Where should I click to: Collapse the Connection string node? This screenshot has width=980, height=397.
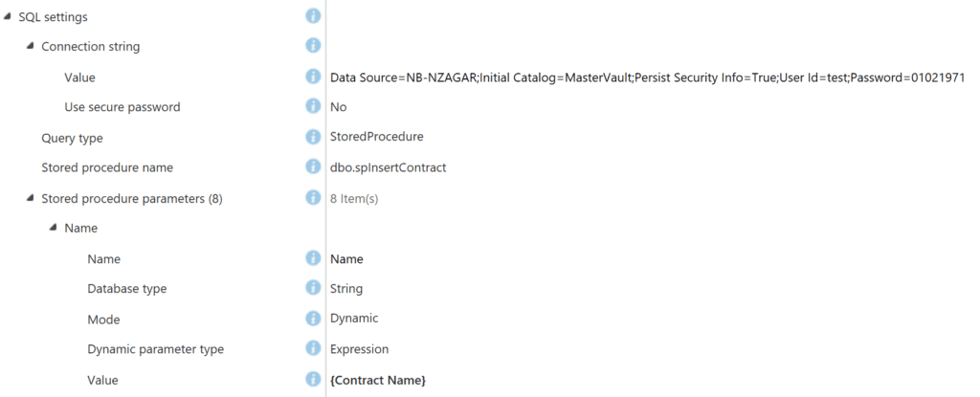tap(30, 46)
